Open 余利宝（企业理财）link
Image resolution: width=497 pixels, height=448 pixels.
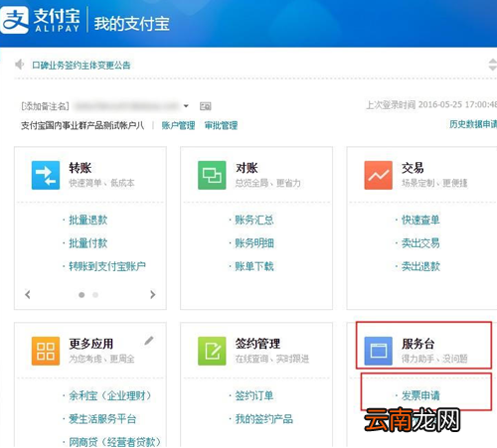pyautogui.click(x=110, y=395)
